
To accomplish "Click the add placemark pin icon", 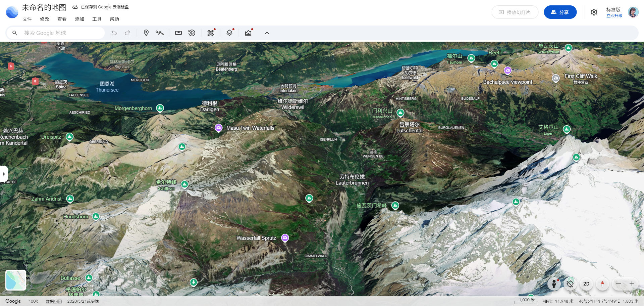I will point(146,33).
